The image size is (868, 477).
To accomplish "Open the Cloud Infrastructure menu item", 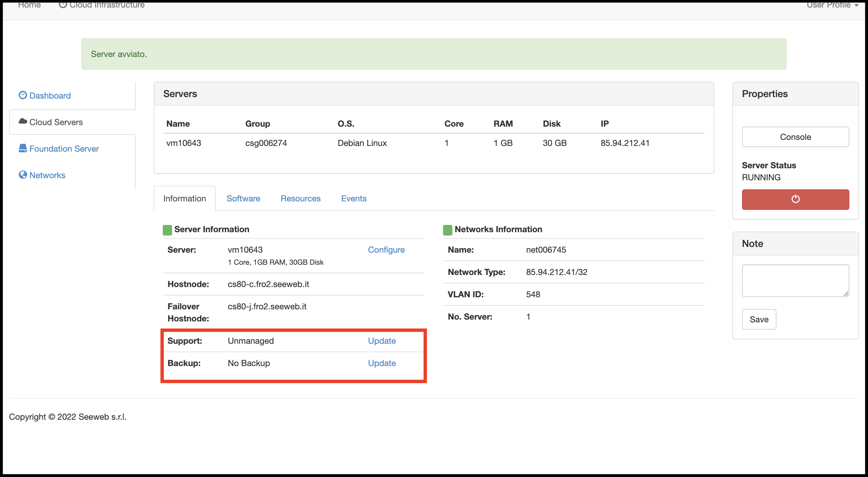I will [x=102, y=5].
